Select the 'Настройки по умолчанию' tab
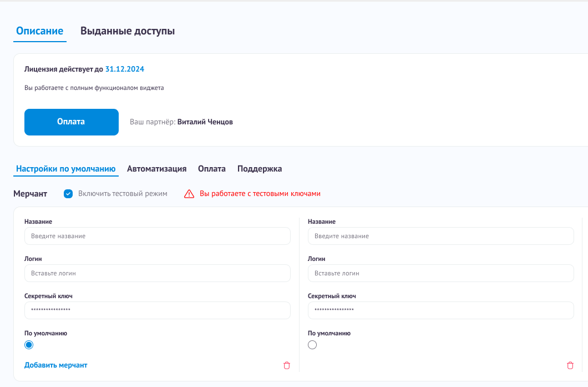The image size is (588, 387). coord(65,169)
